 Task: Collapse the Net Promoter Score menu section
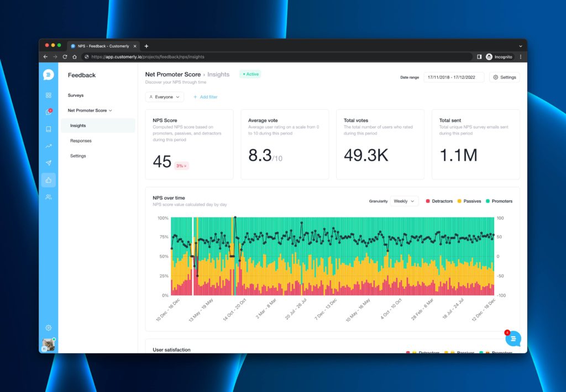tap(90, 110)
